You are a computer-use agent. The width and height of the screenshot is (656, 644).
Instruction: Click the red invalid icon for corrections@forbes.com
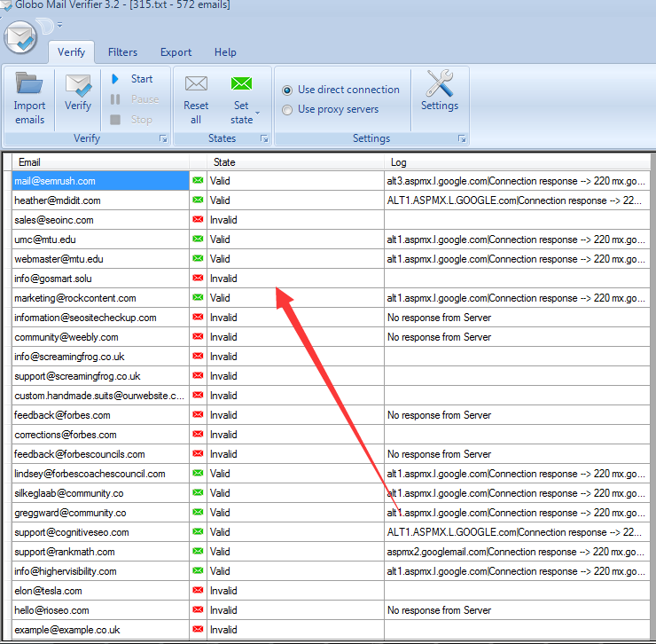coord(198,435)
